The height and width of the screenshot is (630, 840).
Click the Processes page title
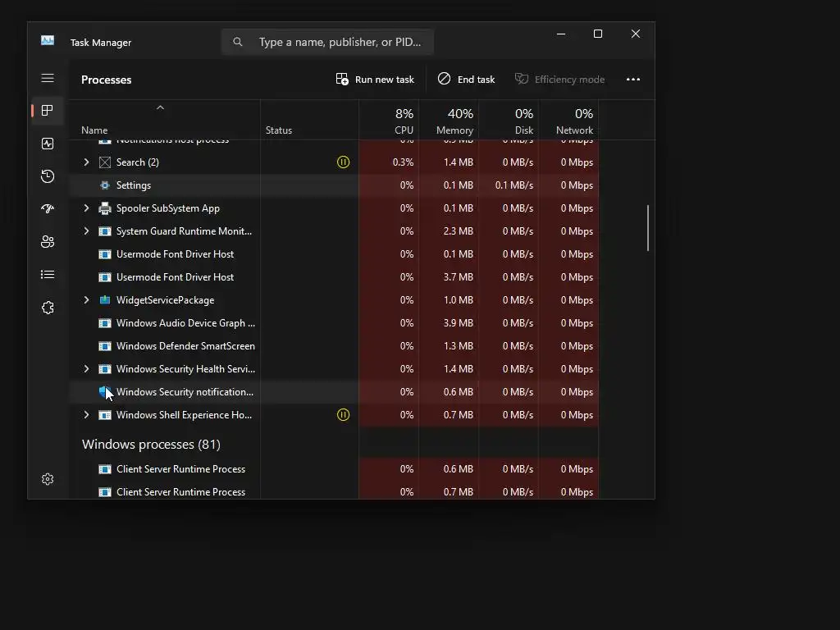tap(106, 80)
